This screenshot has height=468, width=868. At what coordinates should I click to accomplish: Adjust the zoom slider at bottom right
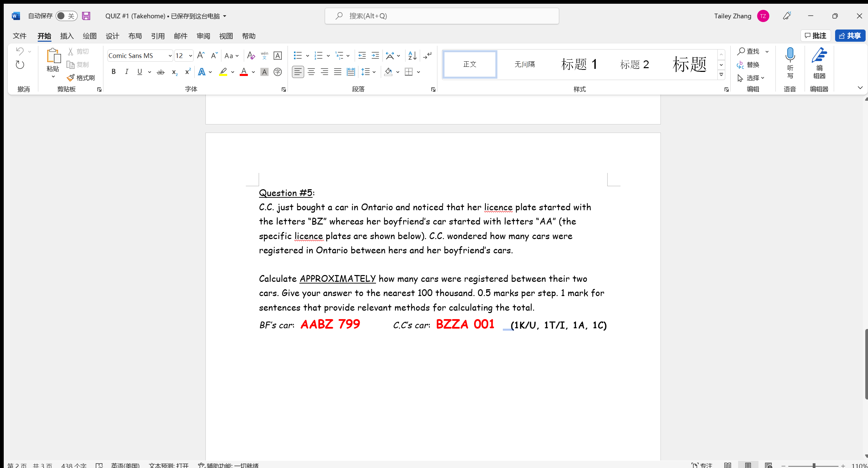pyautogui.click(x=814, y=465)
